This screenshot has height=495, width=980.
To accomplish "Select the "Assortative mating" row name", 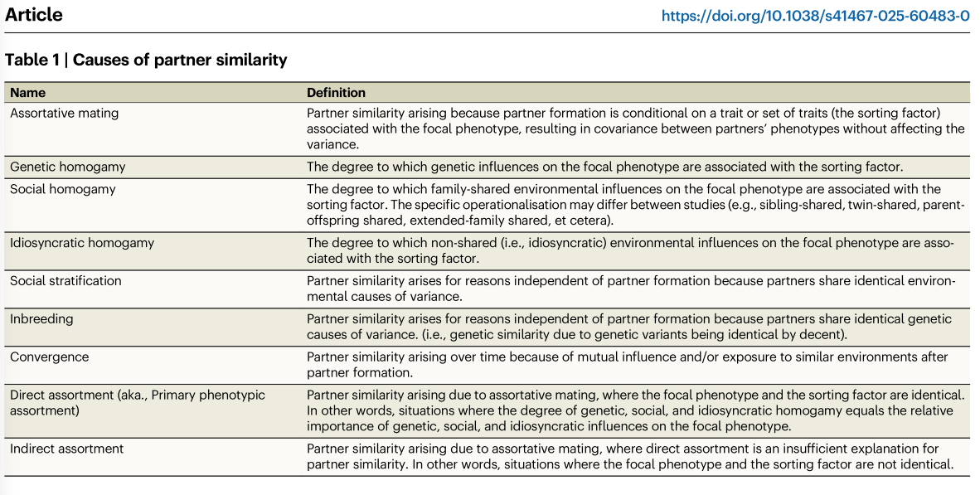I will coord(64,113).
